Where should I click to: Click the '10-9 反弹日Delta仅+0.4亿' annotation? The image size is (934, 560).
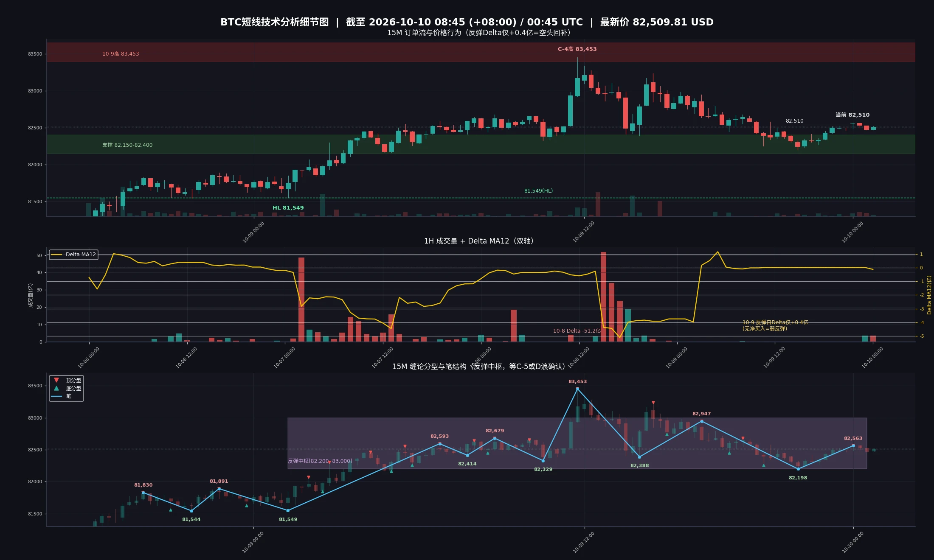[775, 322]
